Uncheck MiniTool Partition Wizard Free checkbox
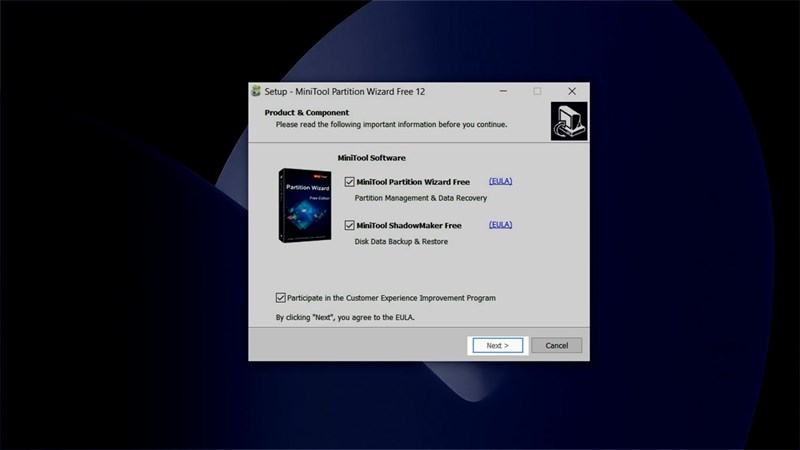 click(x=349, y=182)
